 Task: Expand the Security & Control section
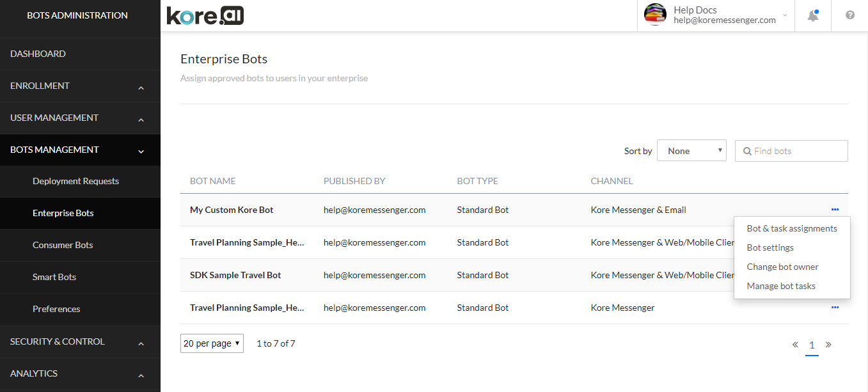(x=141, y=343)
